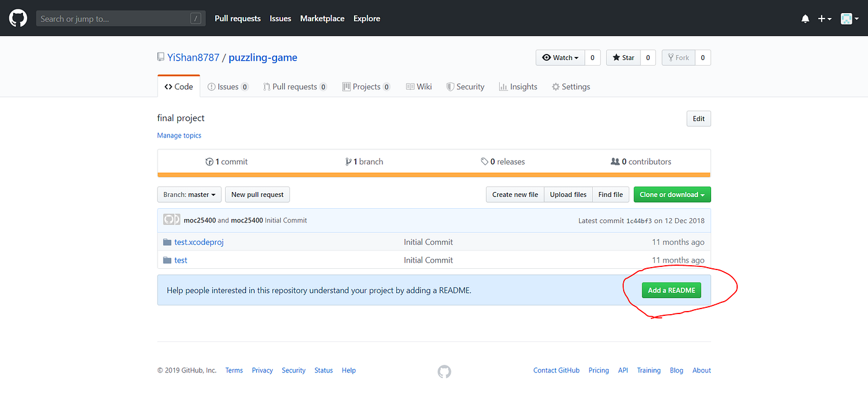The height and width of the screenshot is (407, 868).
Task: Click the repository book icon beside YiShan8787
Action: pos(161,58)
